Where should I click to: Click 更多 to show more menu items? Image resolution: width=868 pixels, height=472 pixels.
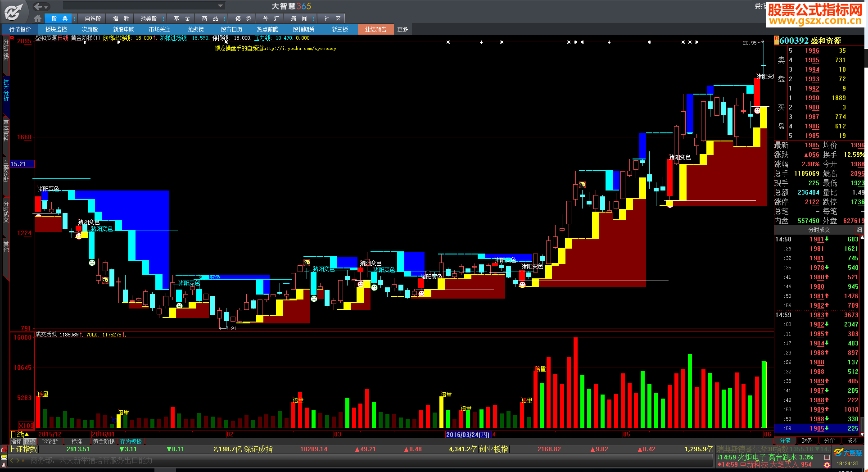tap(402, 29)
